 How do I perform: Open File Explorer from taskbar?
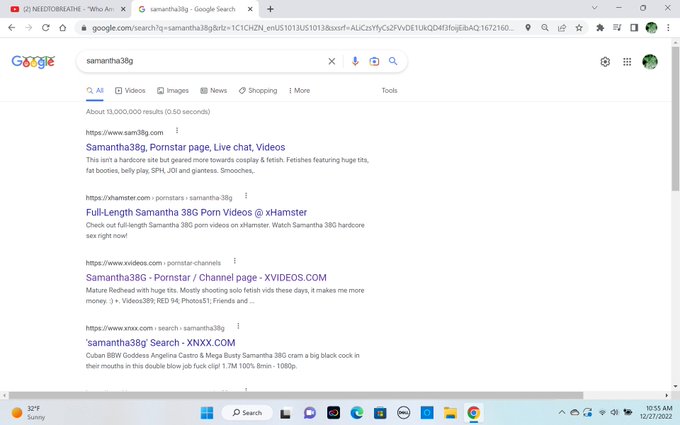[x=450, y=413]
